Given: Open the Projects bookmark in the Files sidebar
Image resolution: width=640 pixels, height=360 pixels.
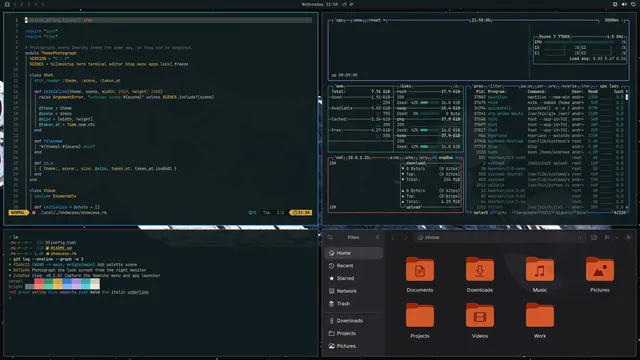Looking at the screenshot, I should 353,333.
